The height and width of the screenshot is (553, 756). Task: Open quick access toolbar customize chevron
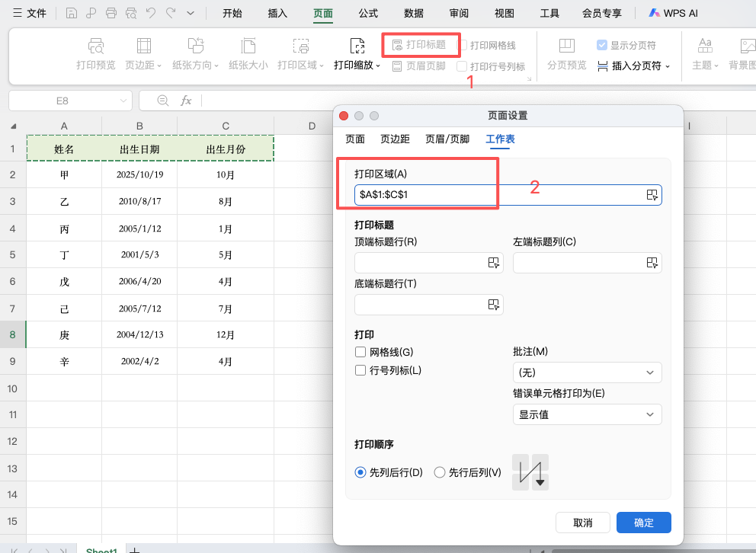point(191,13)
